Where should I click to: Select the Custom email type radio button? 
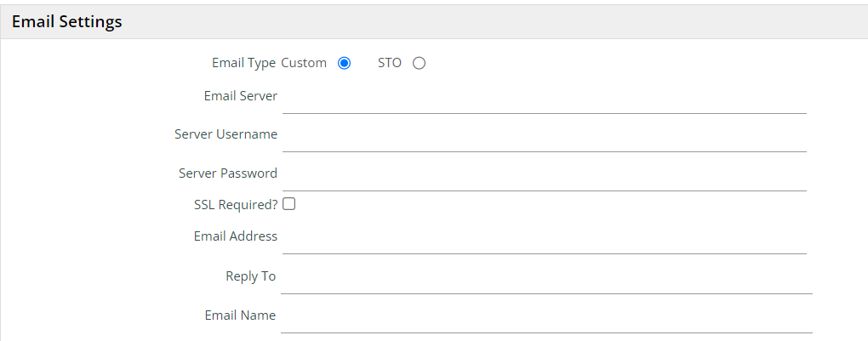[344, 63]
